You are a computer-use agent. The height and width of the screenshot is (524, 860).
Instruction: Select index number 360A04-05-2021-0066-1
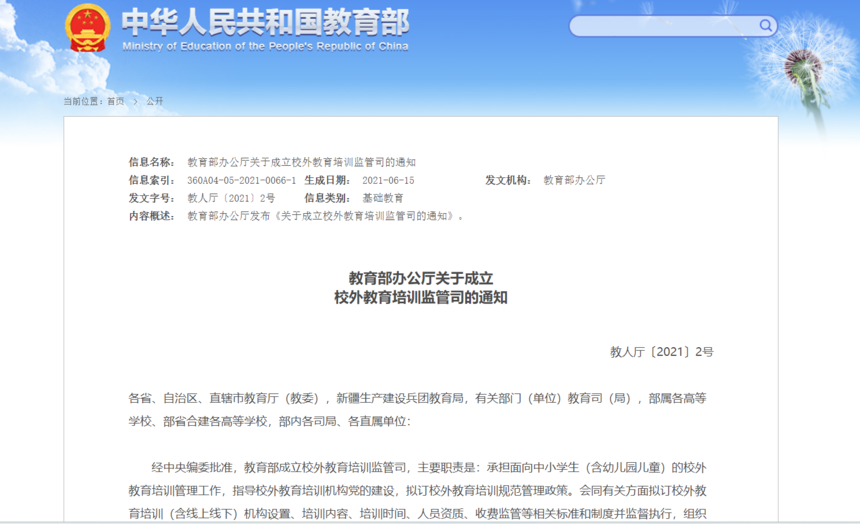[x=241, y=180]
